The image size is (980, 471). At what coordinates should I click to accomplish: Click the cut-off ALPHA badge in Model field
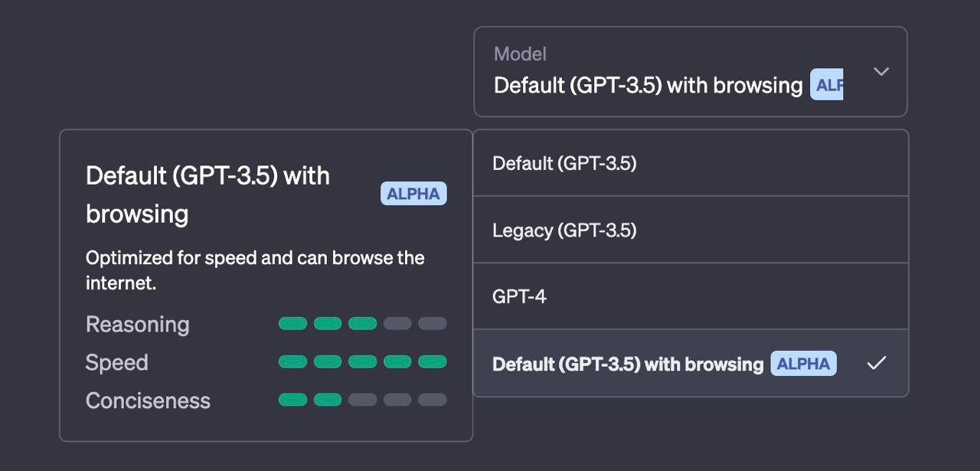(x=827, y=85)
